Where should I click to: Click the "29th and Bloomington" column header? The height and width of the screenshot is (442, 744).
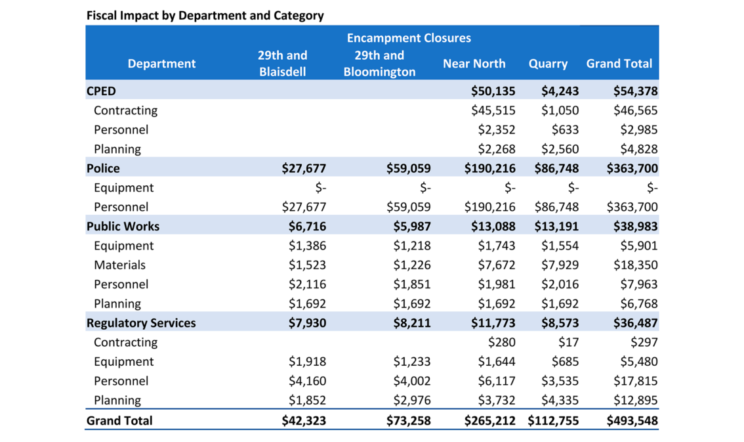pos(379,64)
